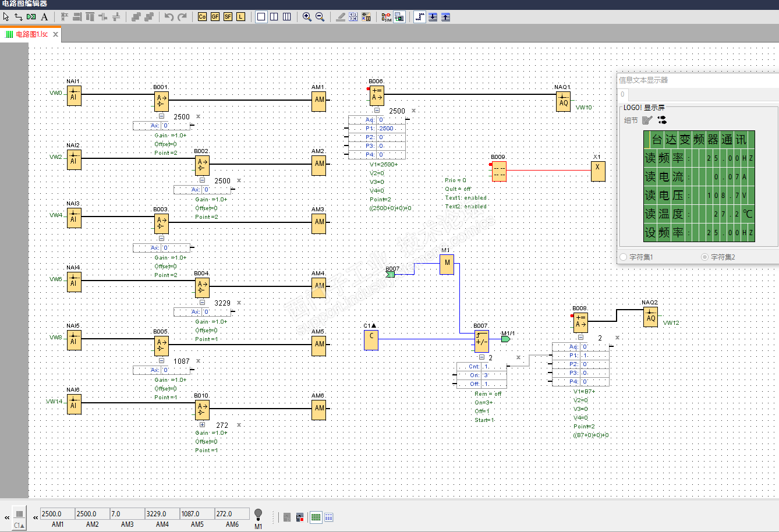The width and height of the screenshot is (779, 532).
Task: Select the text annotation tool (A)
Action: [x=44, y=17]
